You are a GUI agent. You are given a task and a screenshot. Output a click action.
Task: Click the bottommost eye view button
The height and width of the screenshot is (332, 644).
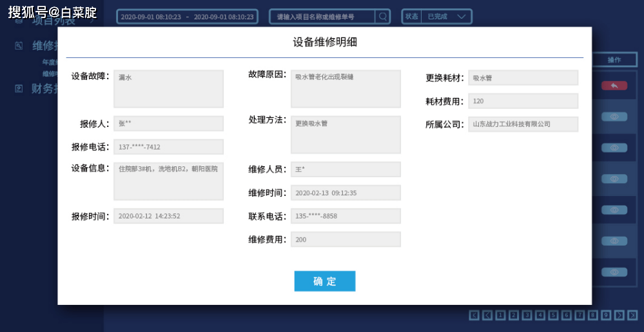click(614, 272)
